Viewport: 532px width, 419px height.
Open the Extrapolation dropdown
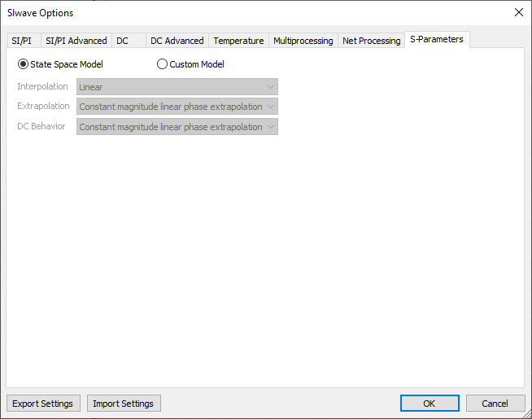click(x=177, y=107)
